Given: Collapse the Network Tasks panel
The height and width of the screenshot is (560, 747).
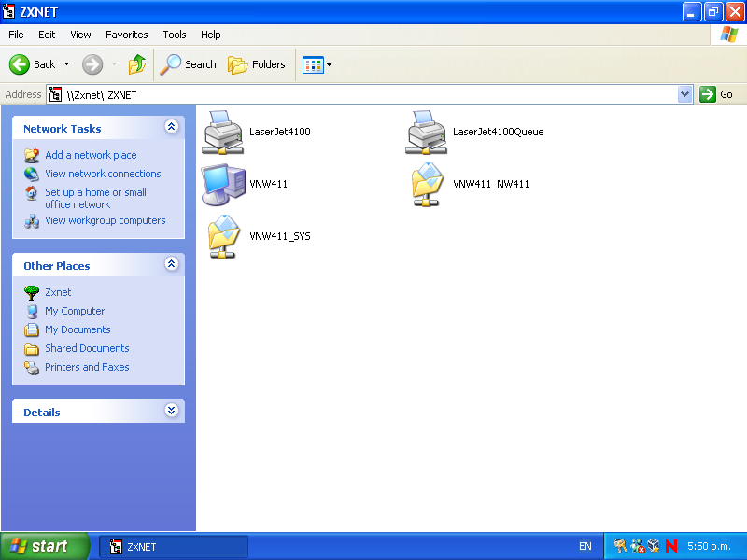Looking at the screenshot, I should coord(172,127).
